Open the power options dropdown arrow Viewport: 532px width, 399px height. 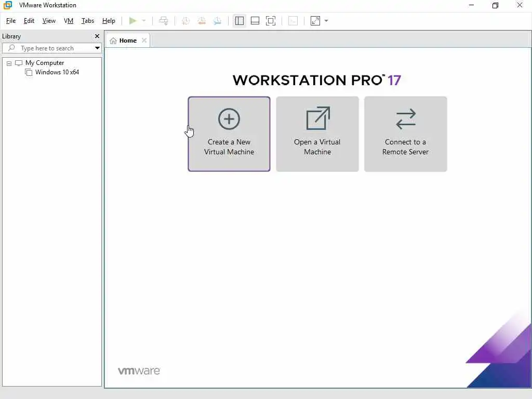tap(144, 21)
